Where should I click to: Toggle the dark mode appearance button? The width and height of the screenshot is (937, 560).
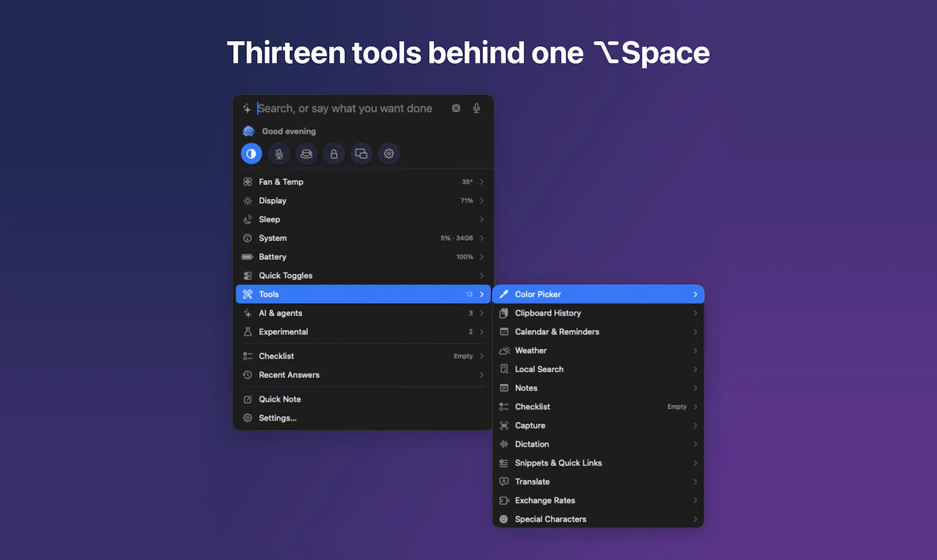pyautogui.click(x=251, y=154)
